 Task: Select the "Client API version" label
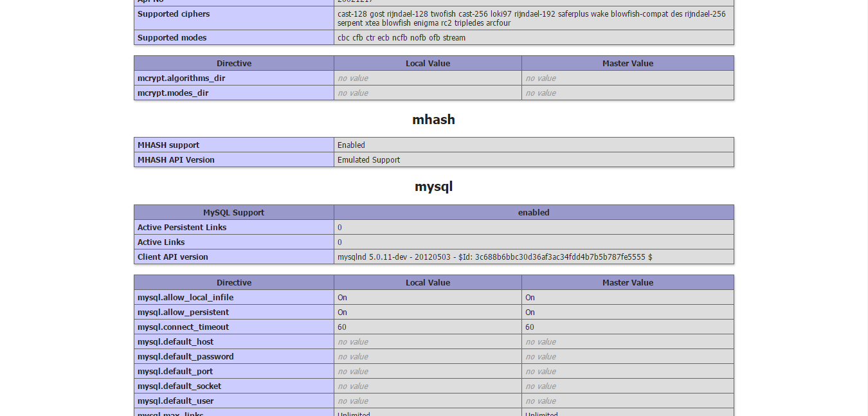(x=173, y=257)
